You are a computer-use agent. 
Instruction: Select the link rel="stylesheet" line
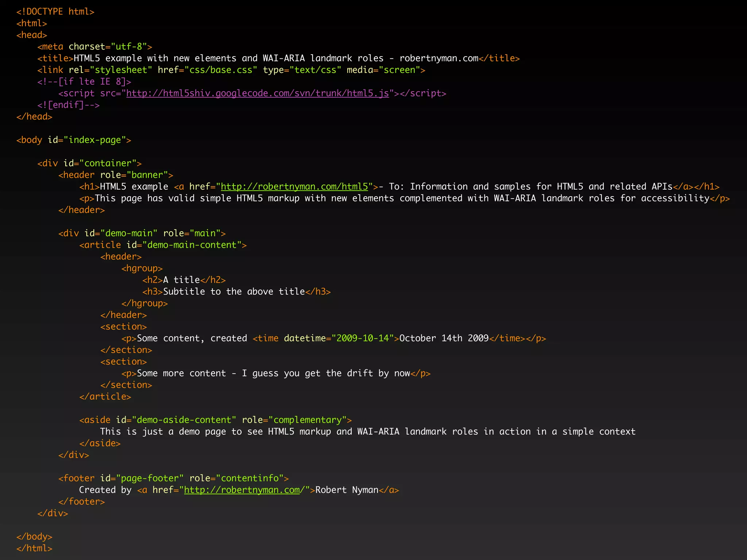coord(231,70)
